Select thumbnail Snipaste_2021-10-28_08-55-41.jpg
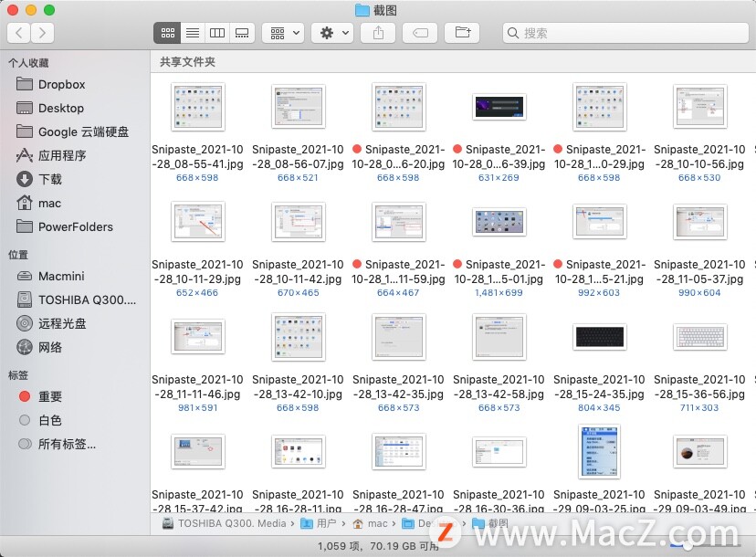Image resolution: width=756 pixels, height=557 pixels. [197, 108]
